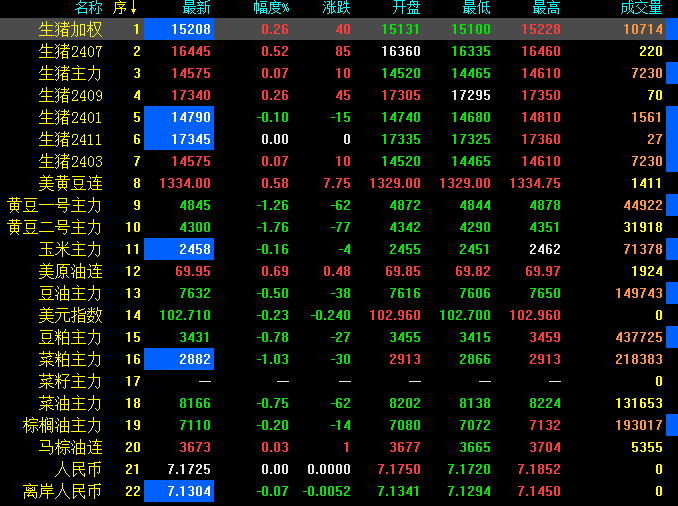Click the volume value 193017
Viewport: 678px width, 506px height.
[639, 426]
